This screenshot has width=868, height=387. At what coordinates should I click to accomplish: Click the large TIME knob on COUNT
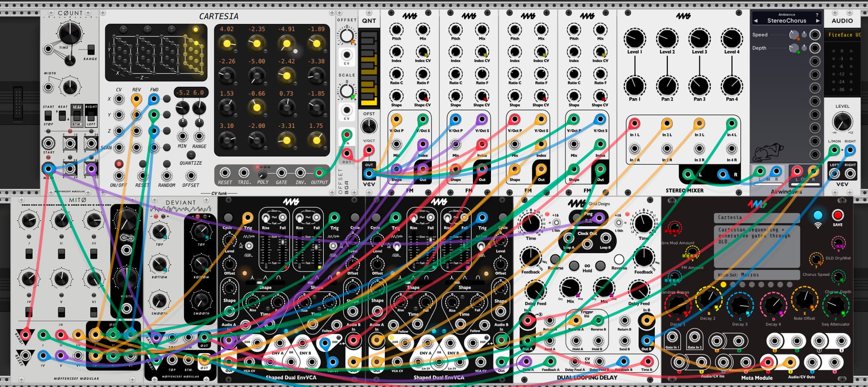pyautogui.click(x=70, y=33)
